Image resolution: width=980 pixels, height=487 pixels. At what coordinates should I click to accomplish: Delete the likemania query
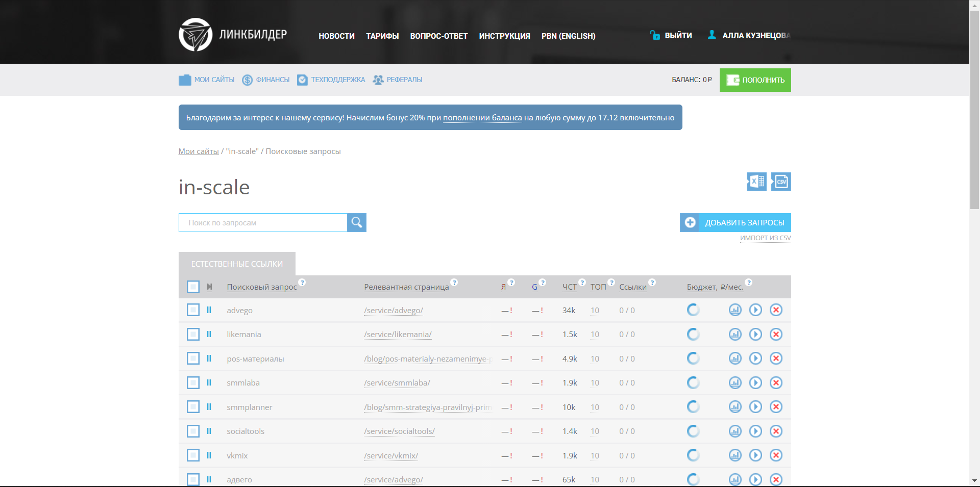pos(776,334)
